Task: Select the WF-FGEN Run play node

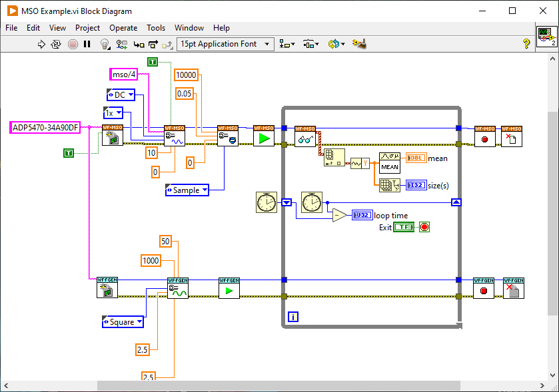Action: [229, 288]
